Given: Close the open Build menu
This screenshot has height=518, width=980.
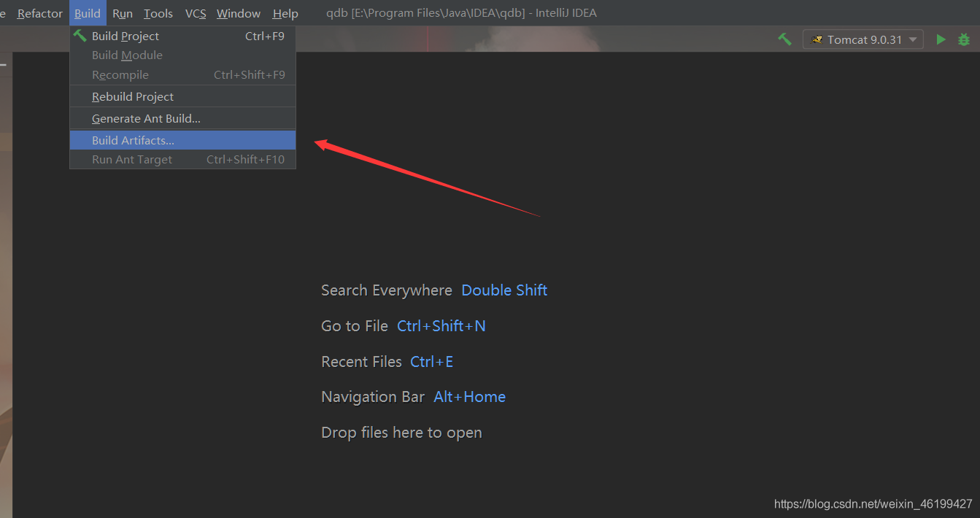Looking at the screenshot, I should (x=88, y=13).
